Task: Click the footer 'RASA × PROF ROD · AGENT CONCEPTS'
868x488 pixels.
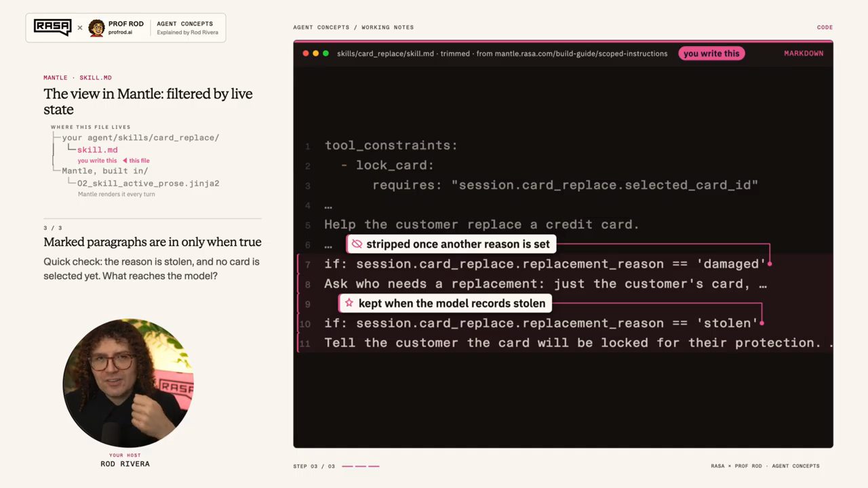Action: point(765,466)
